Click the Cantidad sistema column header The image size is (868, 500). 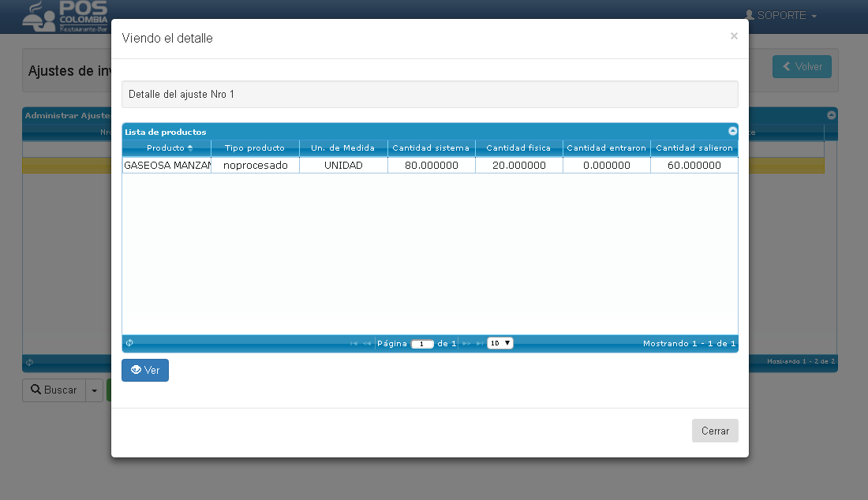(431, 147)
